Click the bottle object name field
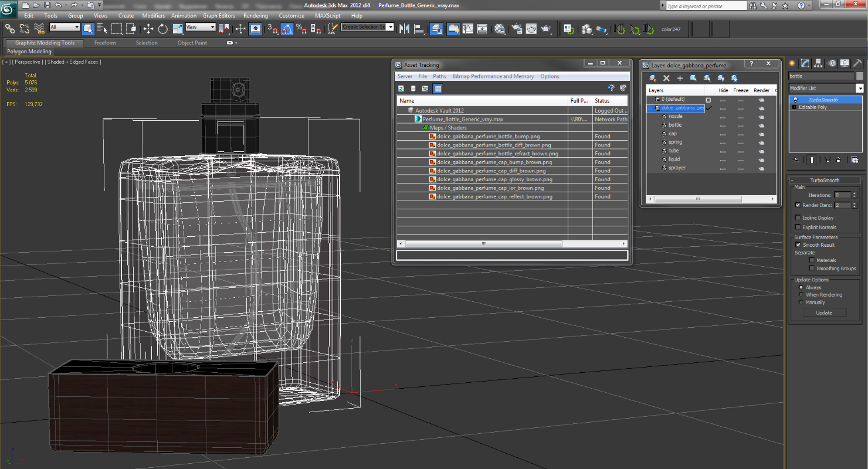This screenshot has height=469, width=868. click(821, 76)
